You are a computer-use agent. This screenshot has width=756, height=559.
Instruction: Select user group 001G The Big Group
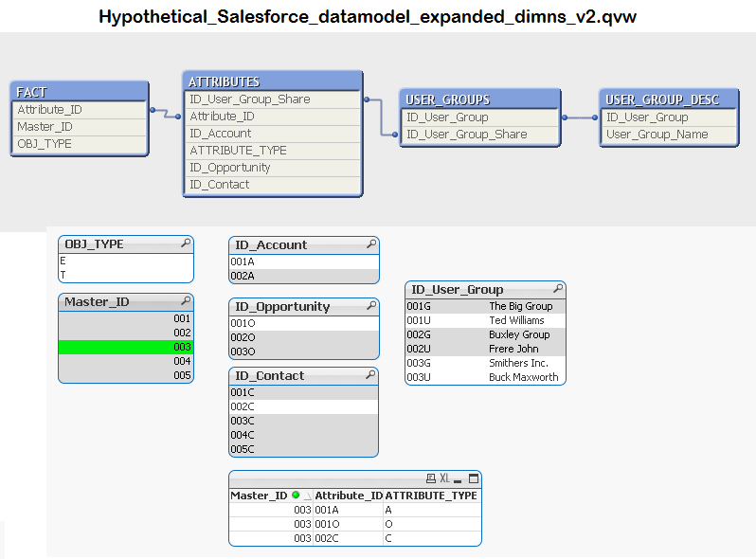(485, 306)
